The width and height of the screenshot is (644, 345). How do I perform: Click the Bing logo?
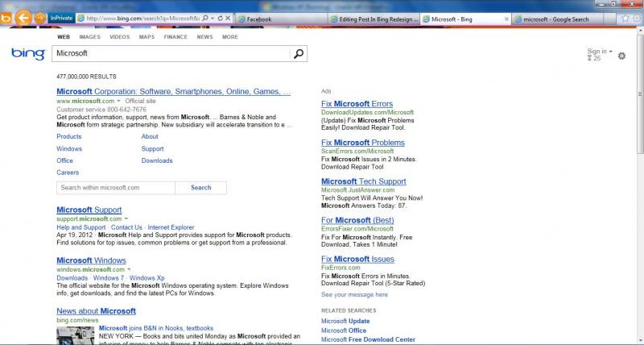click(28, 54)
